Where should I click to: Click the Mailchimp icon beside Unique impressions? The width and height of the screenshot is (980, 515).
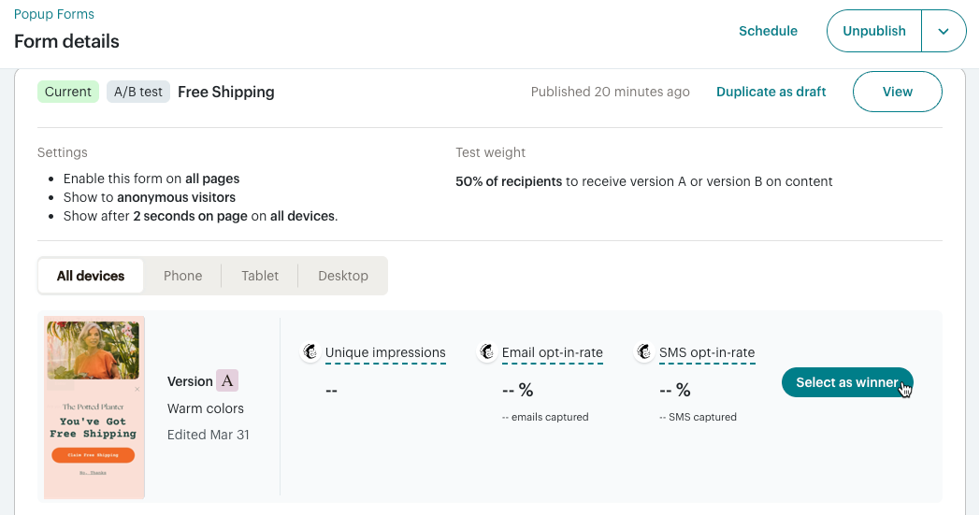[x=310, y=351]
